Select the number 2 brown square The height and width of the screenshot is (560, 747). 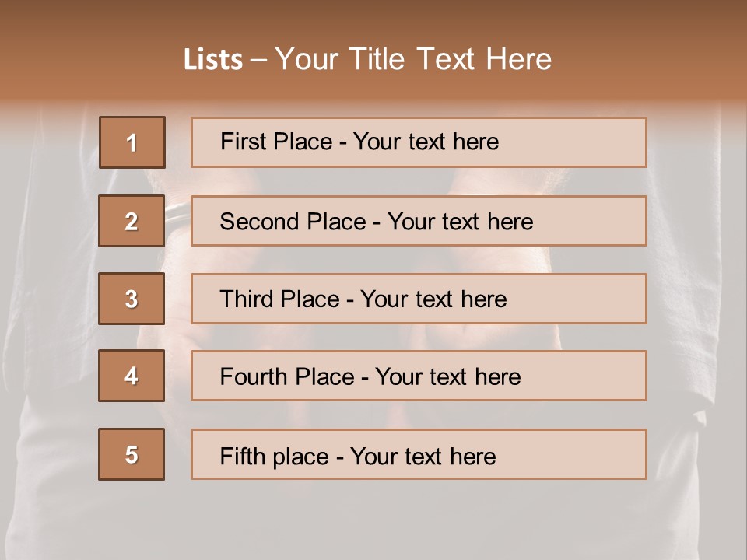point(132,221)
